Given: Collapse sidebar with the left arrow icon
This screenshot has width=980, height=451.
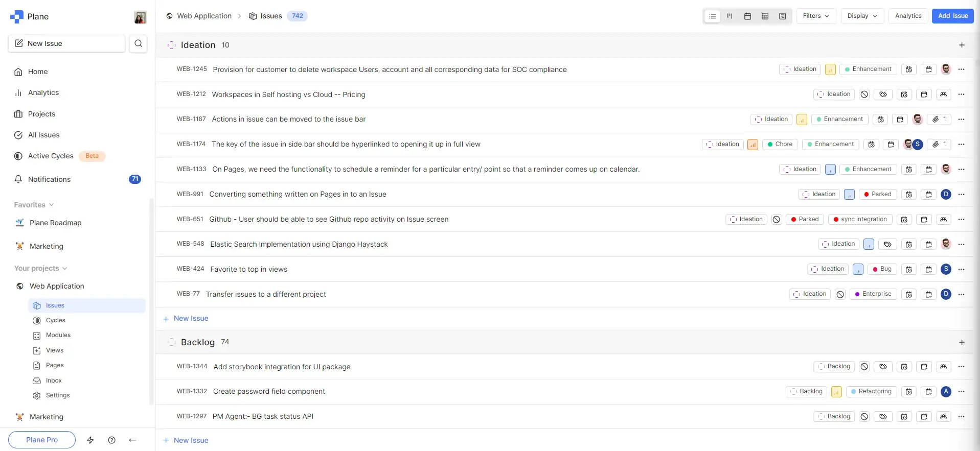Looking at the screenshot, I should (x=132, y=440).
